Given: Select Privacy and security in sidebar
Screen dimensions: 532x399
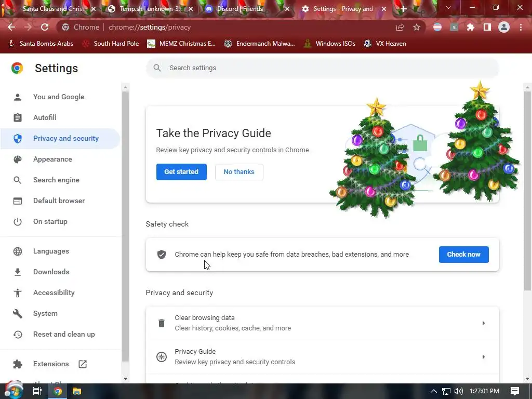Looking at the screenshot, I should pyautogui.click(x=60, y=138).
